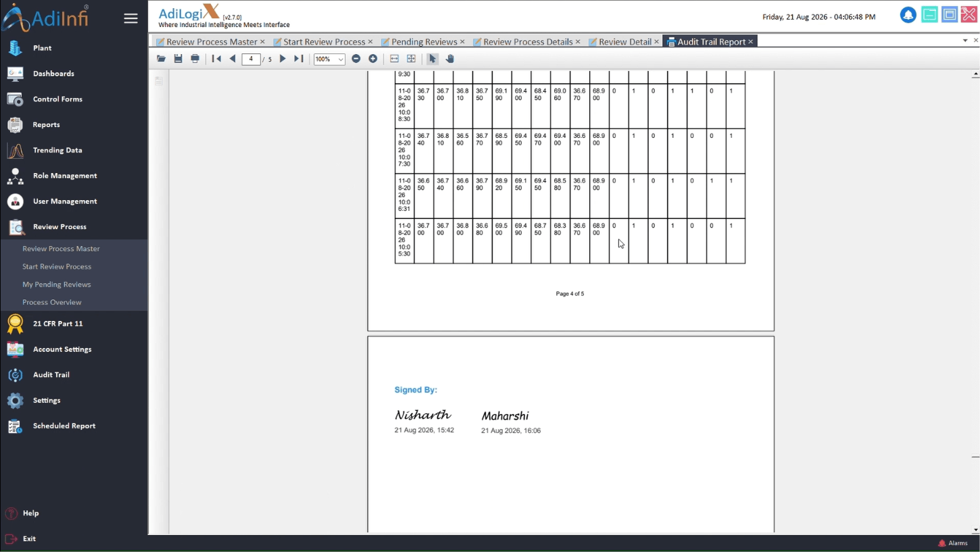Toggle the arrow selection tool
The image size is (980, 552).
433,59
